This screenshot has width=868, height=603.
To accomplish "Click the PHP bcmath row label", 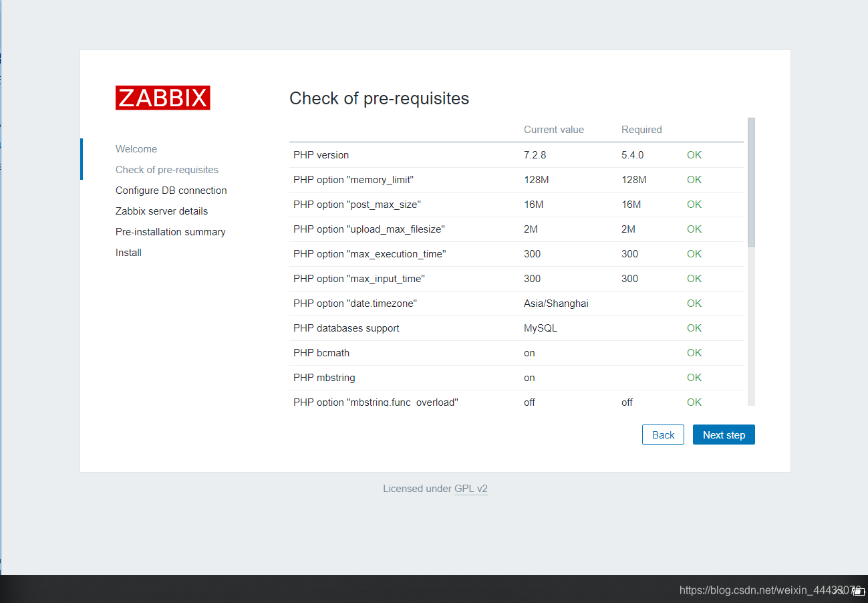I will [321, 353].
